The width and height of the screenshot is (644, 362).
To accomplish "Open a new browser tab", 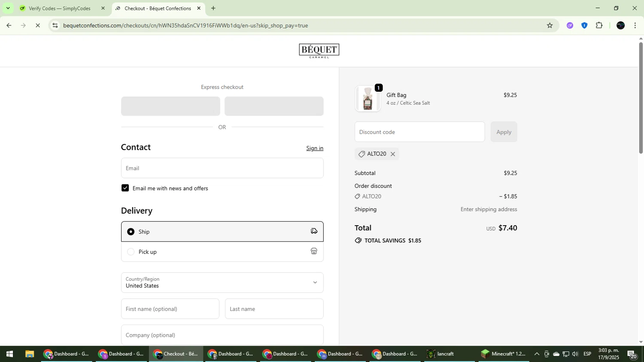I will click(213, 8).
